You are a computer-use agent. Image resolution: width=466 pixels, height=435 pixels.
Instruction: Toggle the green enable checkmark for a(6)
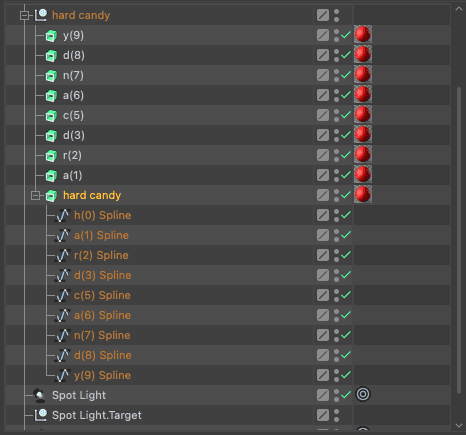(346, 95)
